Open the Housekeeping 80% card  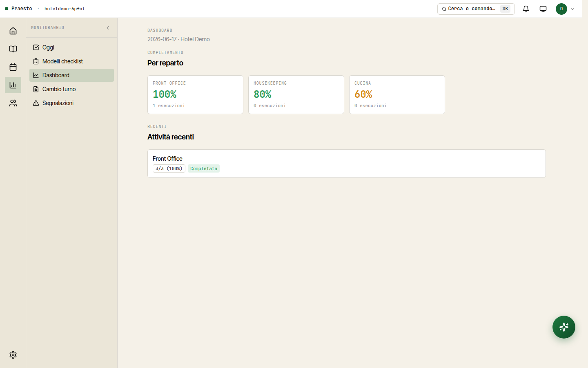tap(296, 94)
